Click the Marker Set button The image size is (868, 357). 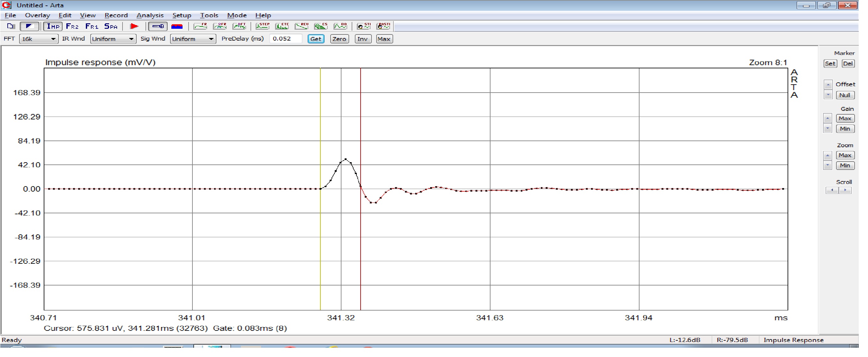pos(830,64)
